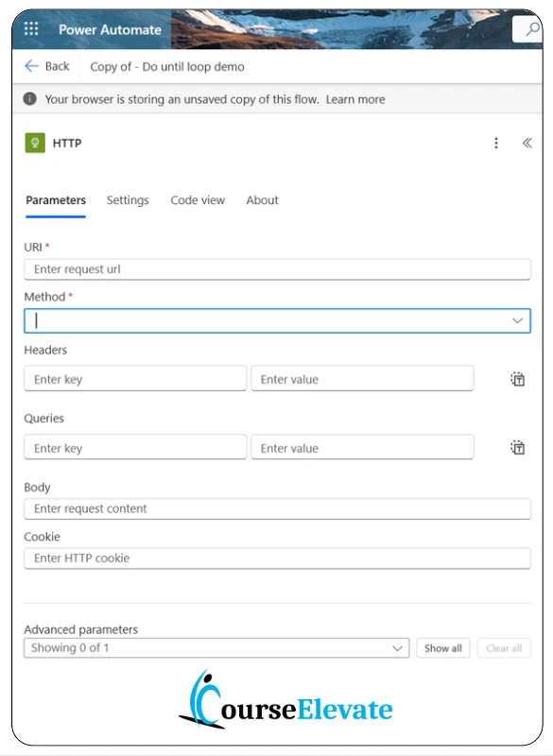Expand the Advanced parameters dropdown
The width and height of the screenshot is (553, 756).
pos(396,647)
